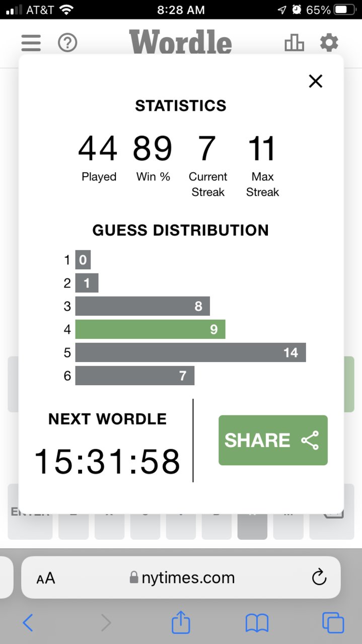Image resolution: width=362 pixels, height=644 pixels.
Task: Open the settings gear icon
Action: pos(329,43)
